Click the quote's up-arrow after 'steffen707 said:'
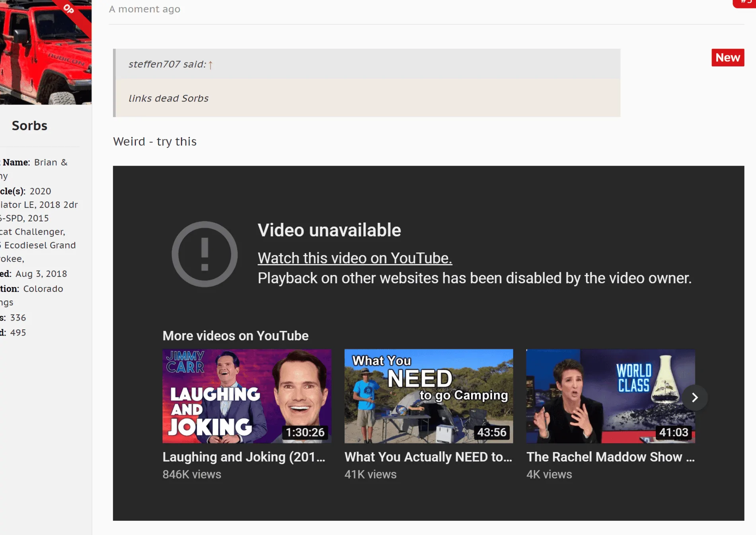 [210, 64]
